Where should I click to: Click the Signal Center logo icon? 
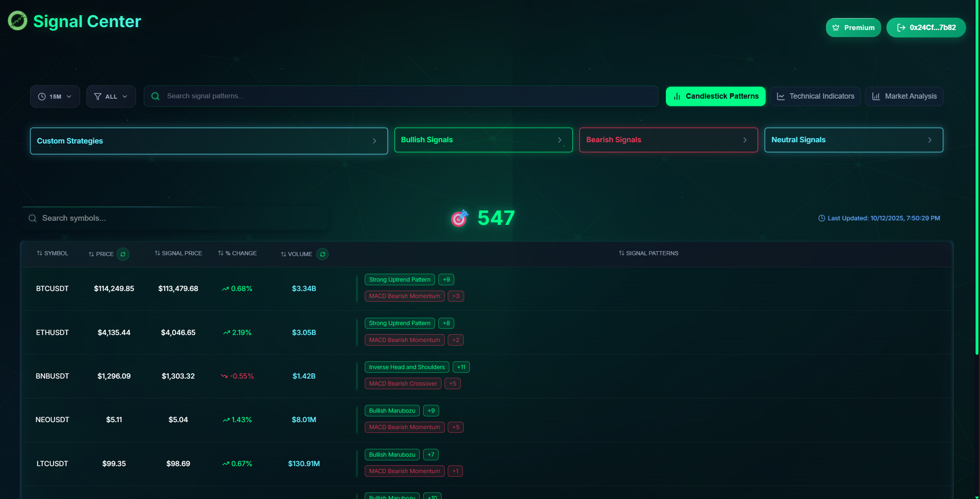(x=18, y=21)
